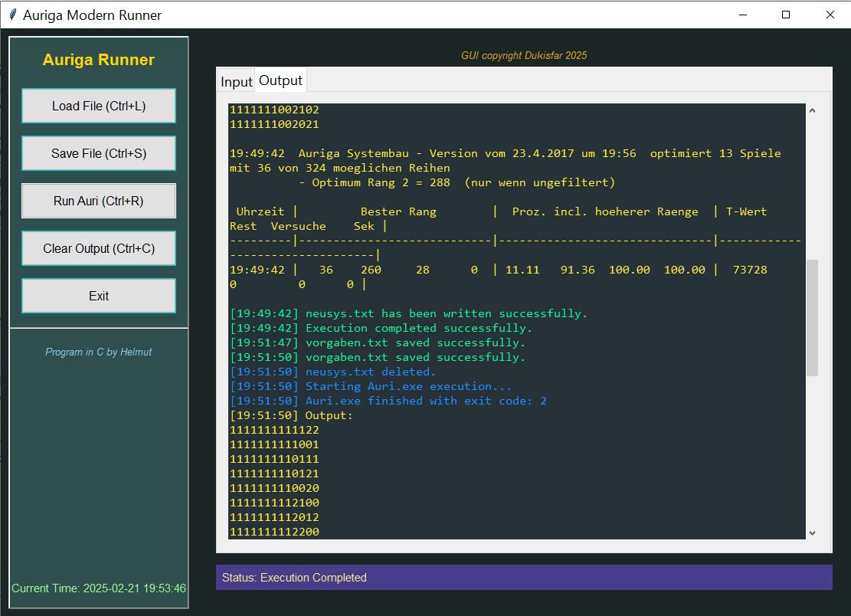Click the "mit 36 von 324 moeglichen Reihen" line
Image resolution: width=851 pixels, height=616 pixels.
340,169
